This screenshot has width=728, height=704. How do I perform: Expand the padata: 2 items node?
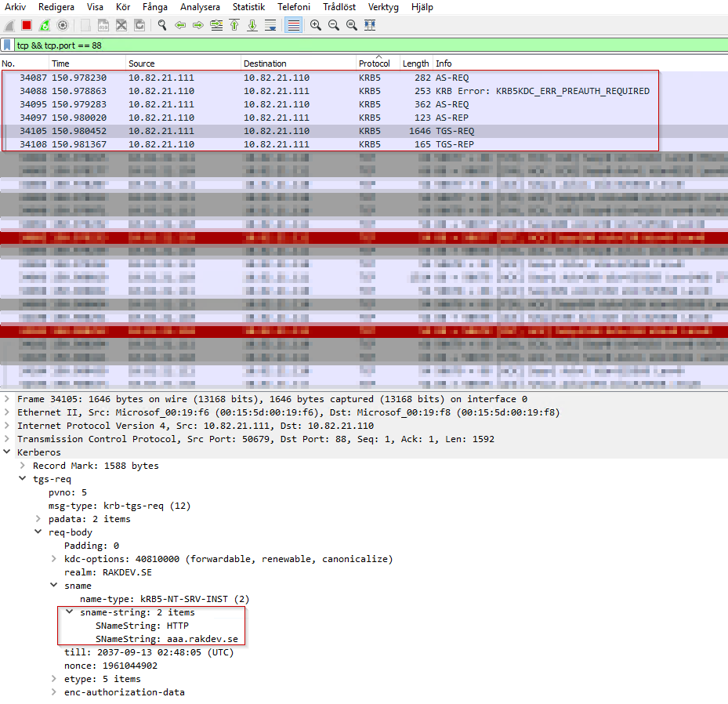coord(39,519)
